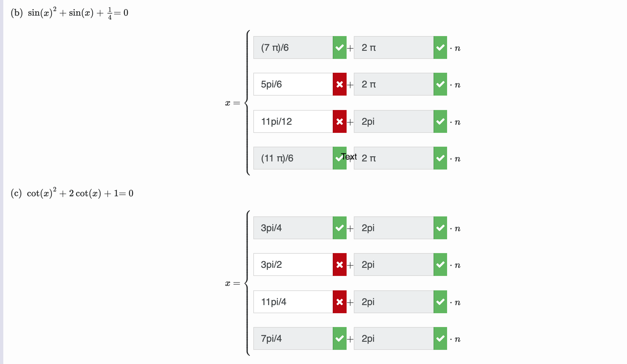Click the green checkmark beside 7pi/4
The image size is (627, 364).
click(340, 339)
